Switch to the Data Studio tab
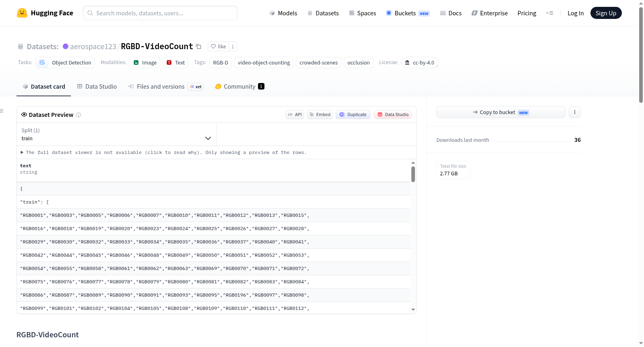The height and width of the screenshot is (347, 644). tap(97, 86)
